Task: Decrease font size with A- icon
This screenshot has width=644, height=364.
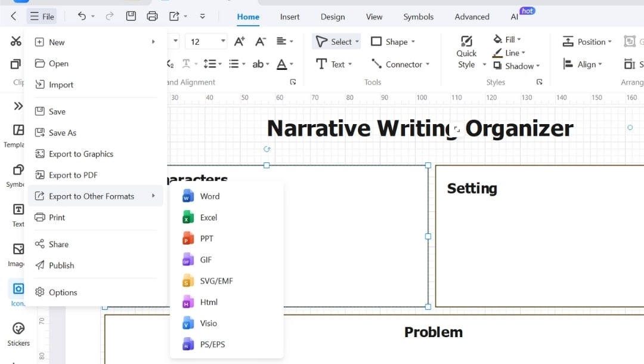Action: (261, 42)
